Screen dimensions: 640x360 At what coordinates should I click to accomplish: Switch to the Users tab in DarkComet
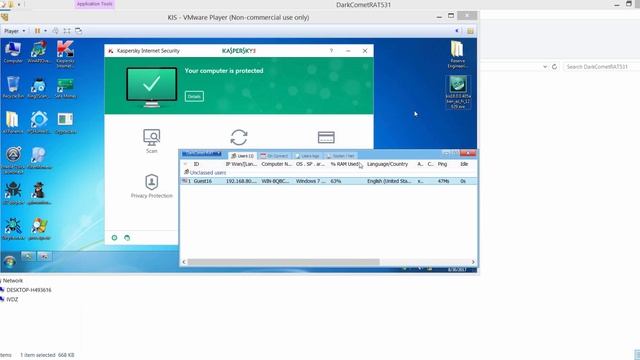point(242,156)
